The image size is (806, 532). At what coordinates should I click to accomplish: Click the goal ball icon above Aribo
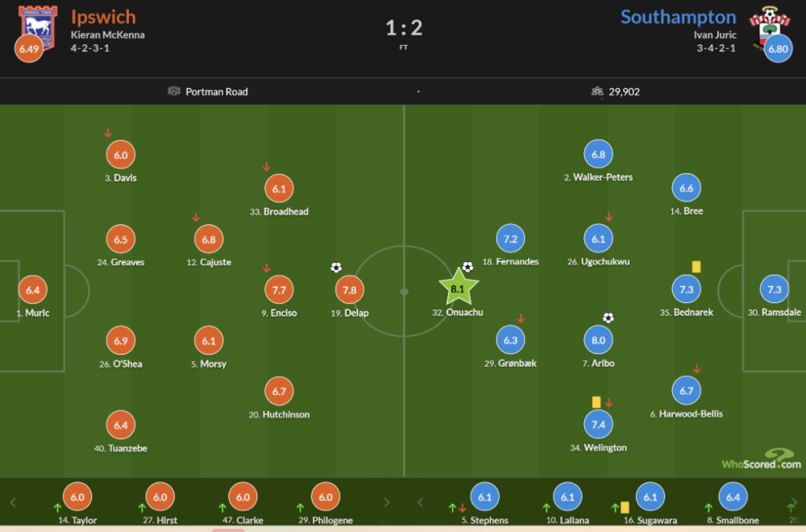pos(609,318)
